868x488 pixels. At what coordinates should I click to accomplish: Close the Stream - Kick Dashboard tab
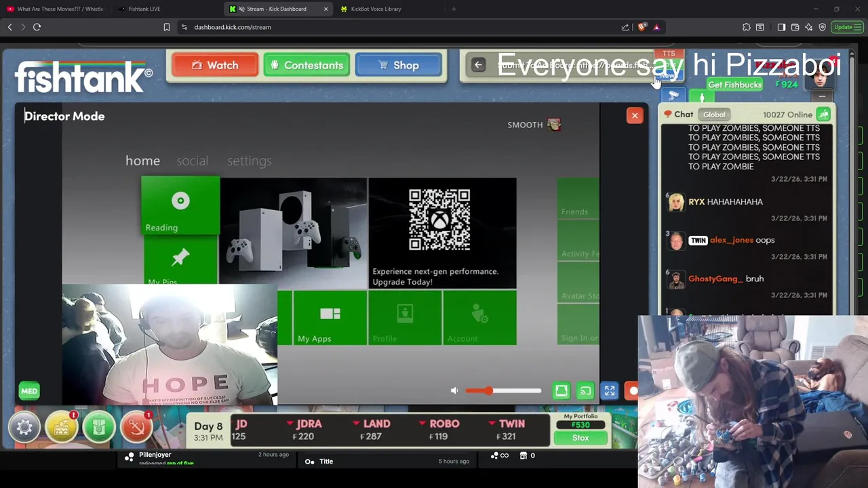325,9
